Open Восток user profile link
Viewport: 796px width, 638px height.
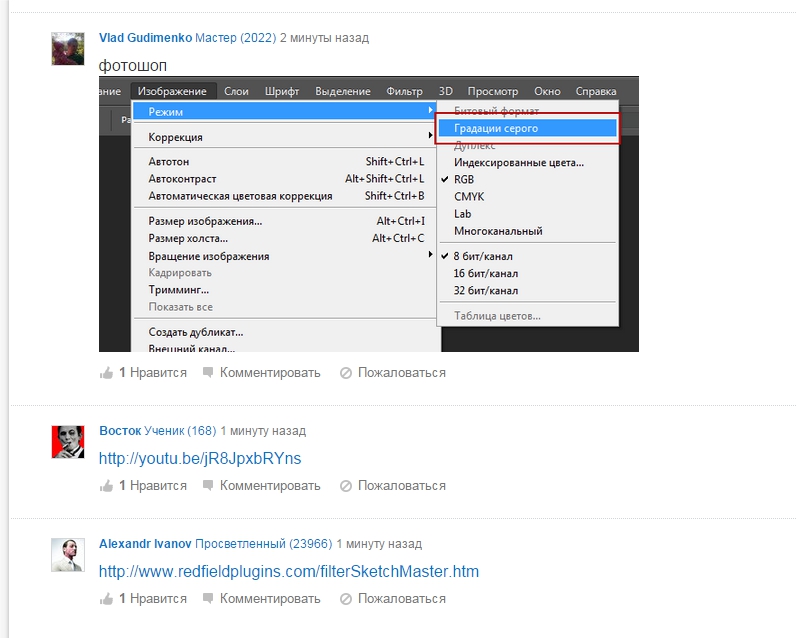click(120, 430)
